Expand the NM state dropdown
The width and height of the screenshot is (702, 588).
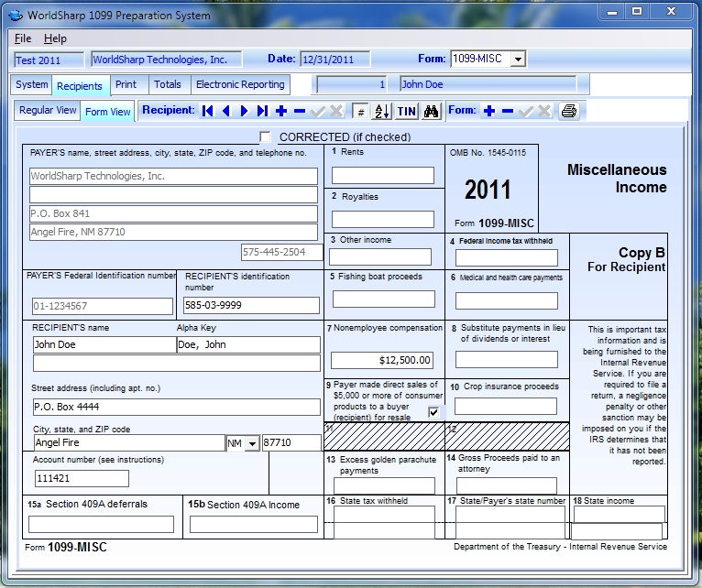pyautogui.click(x=252, y=443)
